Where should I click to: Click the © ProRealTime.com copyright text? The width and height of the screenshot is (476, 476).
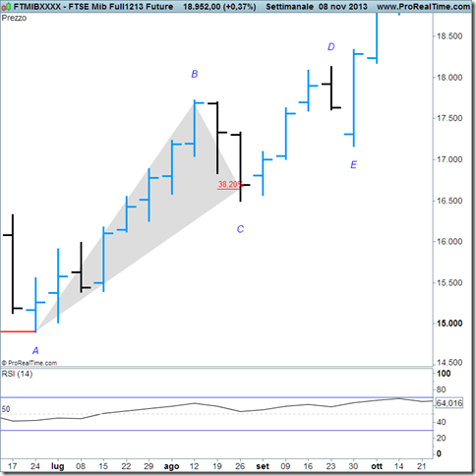click(30, 363)
